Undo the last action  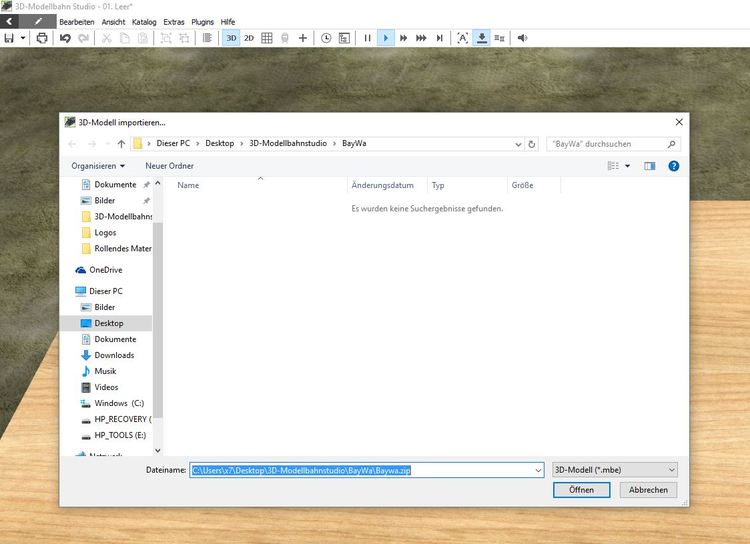pos(65,38)
